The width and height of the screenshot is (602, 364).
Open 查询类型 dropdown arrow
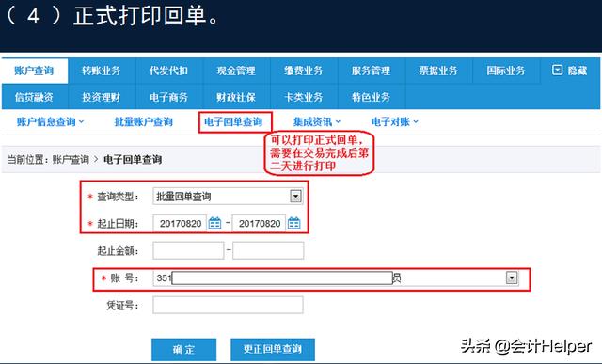click(295, 197)
